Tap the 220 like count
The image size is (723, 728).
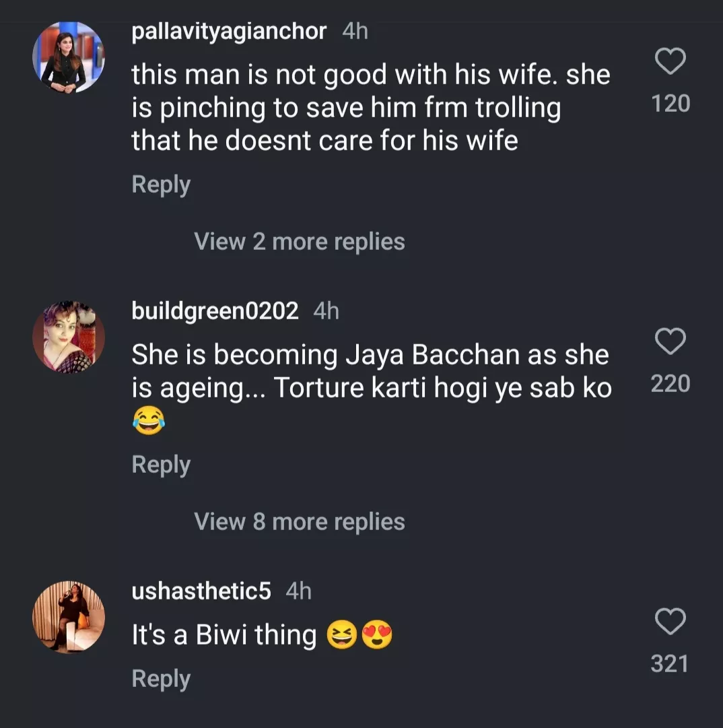(x=669, y=383)
